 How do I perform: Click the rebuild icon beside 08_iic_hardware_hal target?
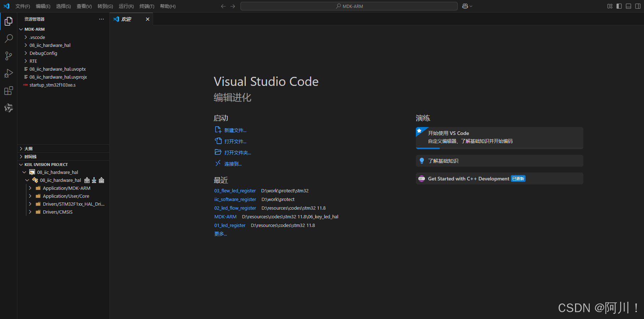click(x=101, y=180)
